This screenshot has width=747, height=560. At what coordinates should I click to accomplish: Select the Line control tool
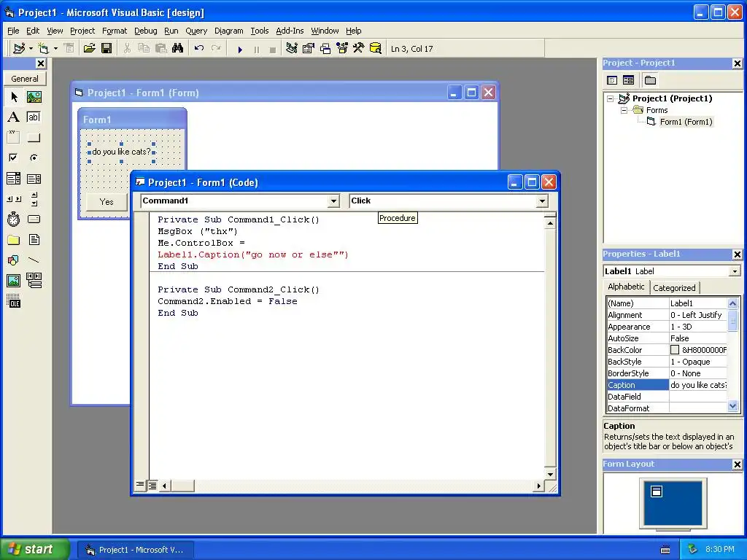tap(34, 260)
